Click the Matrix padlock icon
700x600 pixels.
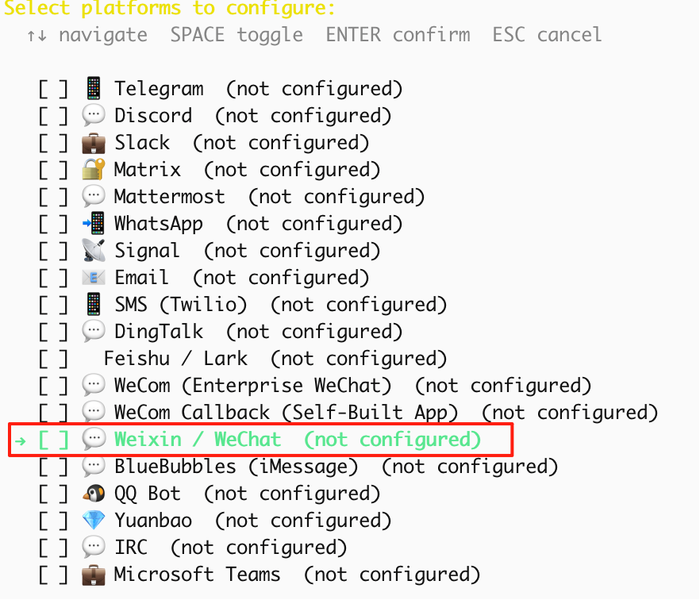[x=94, y=170]
